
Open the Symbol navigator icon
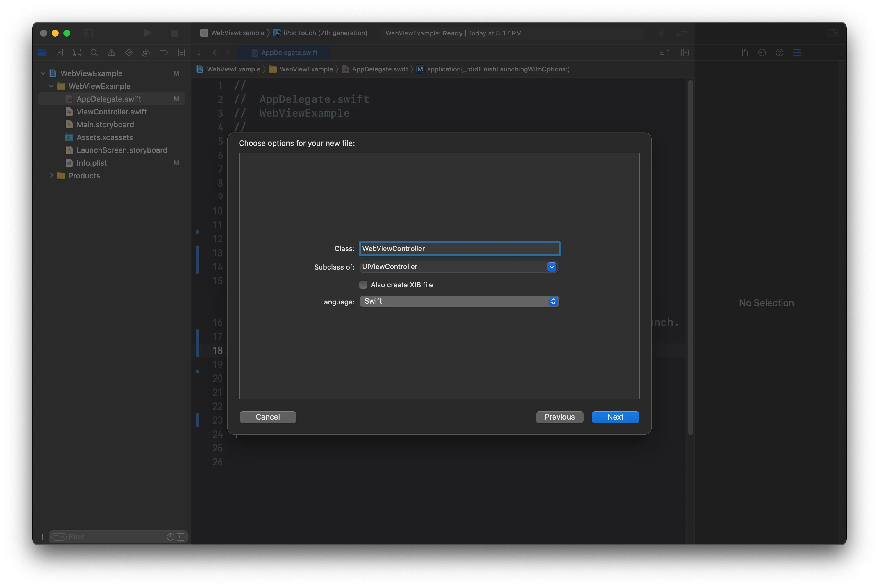pos(76,53)
